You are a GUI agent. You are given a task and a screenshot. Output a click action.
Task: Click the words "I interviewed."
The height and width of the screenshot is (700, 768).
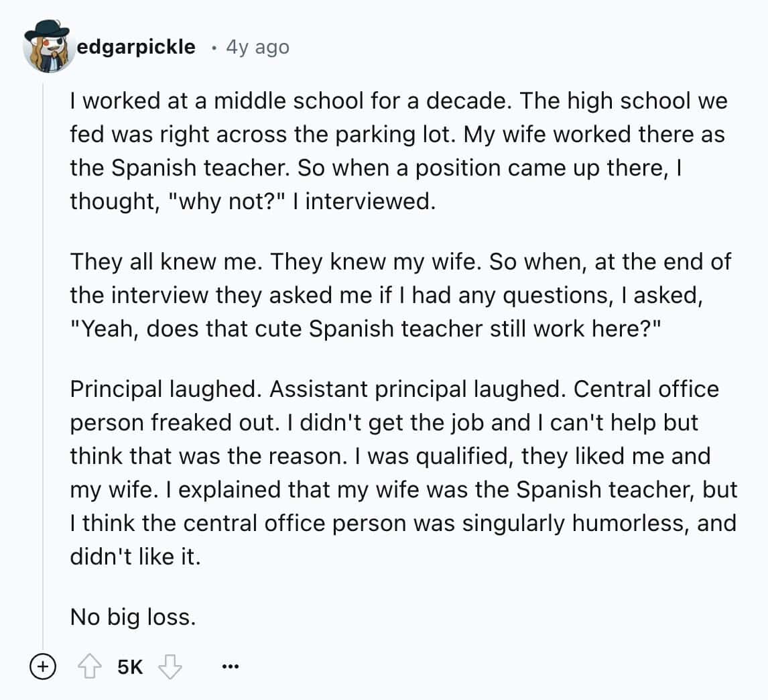[366, 200]
